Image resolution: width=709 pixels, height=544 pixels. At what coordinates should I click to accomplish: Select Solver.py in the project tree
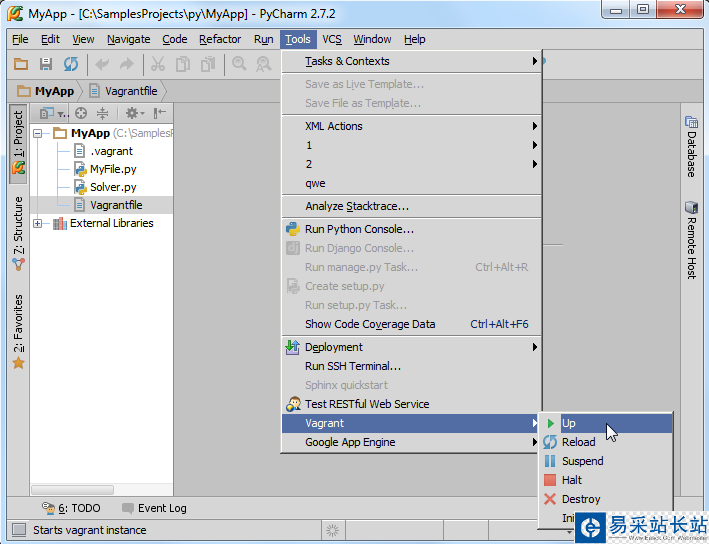click(x=113, y=187)
